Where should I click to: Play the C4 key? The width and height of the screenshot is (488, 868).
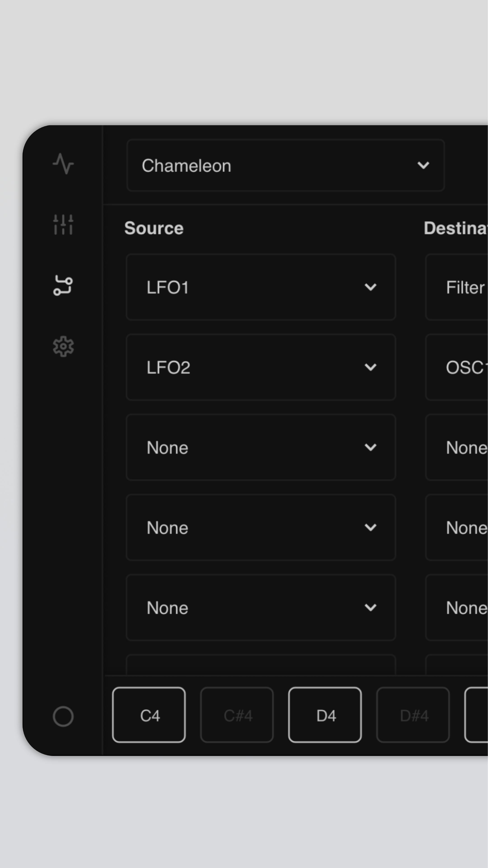coord(149,715)
